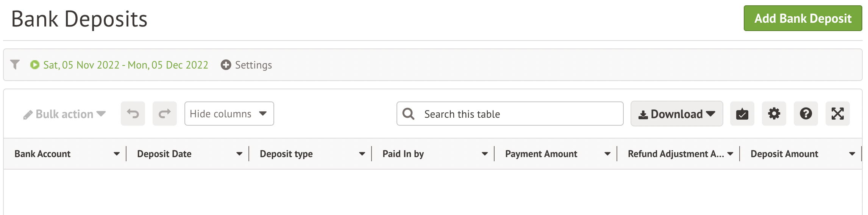Screen dimensions: 868x215
Task: Click the Settings filter link
Action: point(253,65)
